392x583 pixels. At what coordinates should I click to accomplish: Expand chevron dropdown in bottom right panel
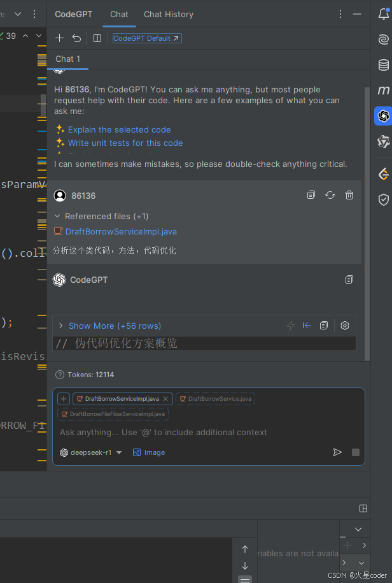click(x=358, y=529)
